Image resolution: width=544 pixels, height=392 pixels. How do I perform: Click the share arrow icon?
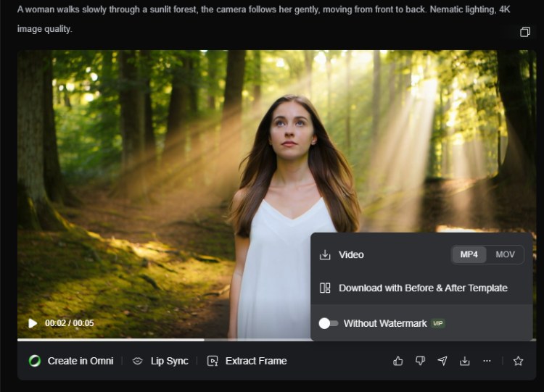(x=442, y=361)
